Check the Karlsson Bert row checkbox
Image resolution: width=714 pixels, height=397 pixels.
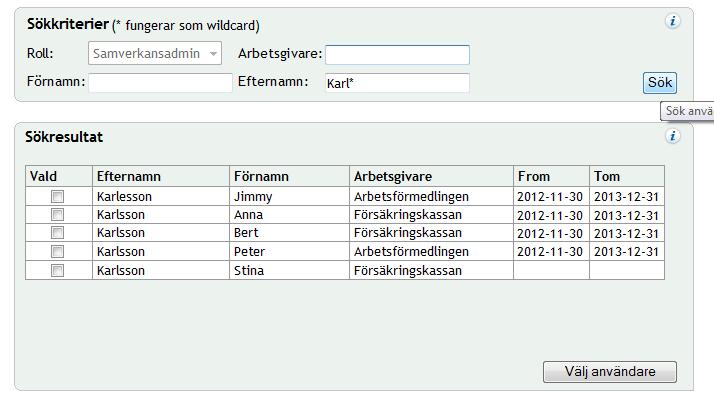point(57,233)
